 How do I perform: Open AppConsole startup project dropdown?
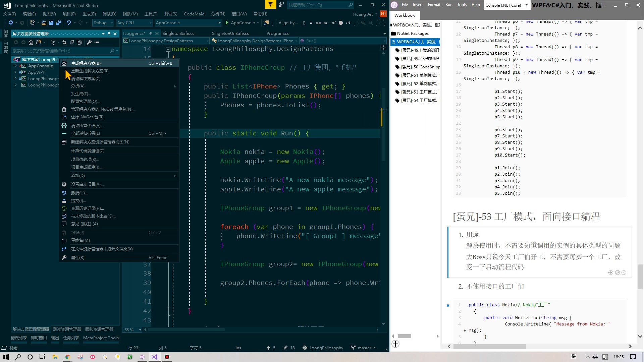(x=188, y=23)
